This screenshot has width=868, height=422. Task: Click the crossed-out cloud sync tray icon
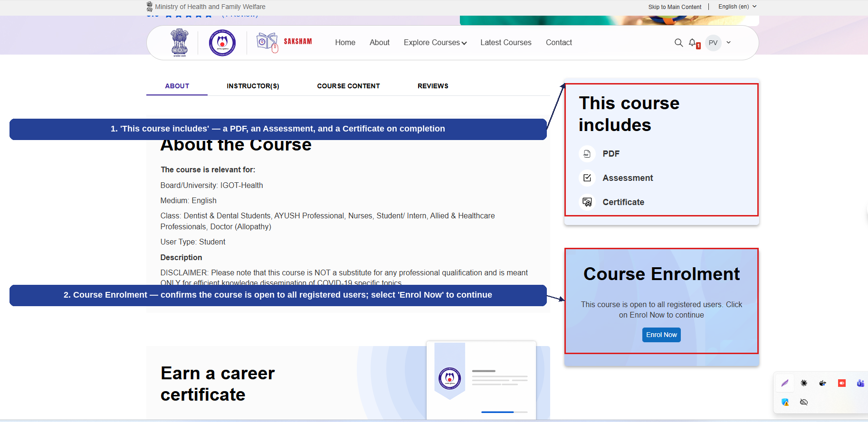point(804,402)
